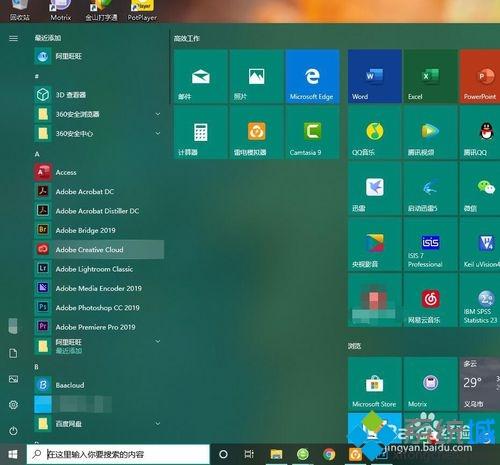Open the Photos tile
The image size is (500, 465).
pos(257,76)
